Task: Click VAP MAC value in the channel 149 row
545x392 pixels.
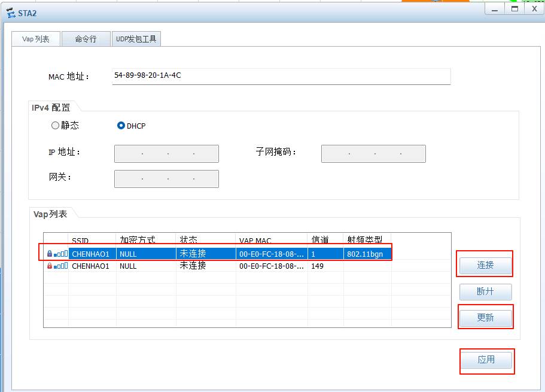Action: coord(272,266)
